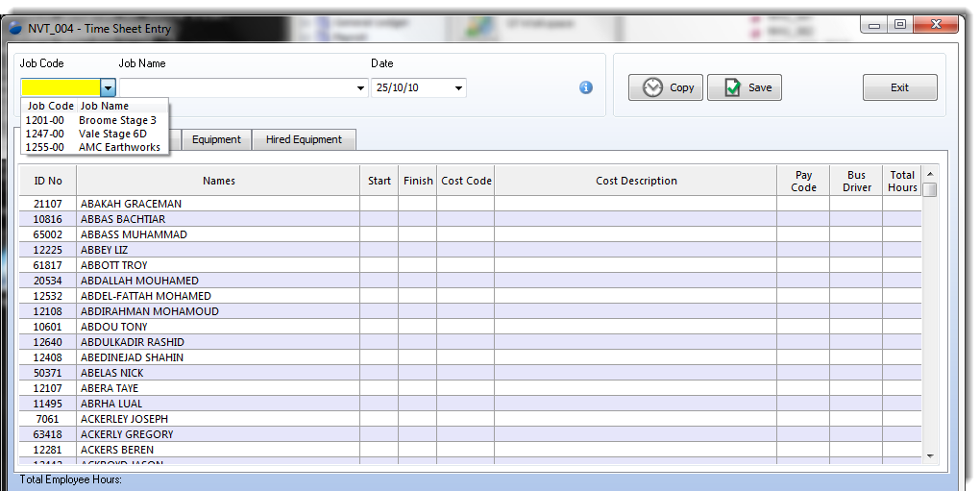This screenshot has width=980, height=491.
Task: Click the Cost Code column header
Action: click(466, 181)
